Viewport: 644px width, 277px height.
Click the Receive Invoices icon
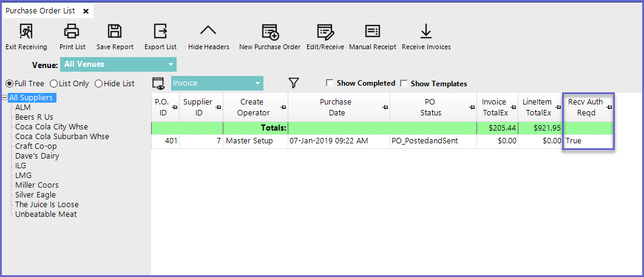pos(426,32)
